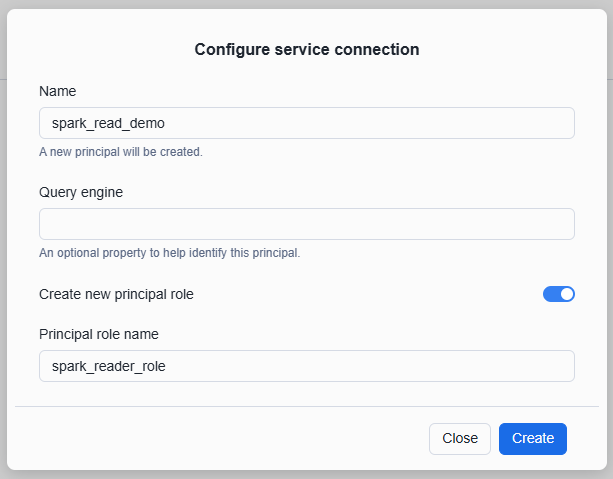Place cursor on the spark_reader_role text
Screen dimensions: 613x479
pyautogui.click(x=108, y=366)
